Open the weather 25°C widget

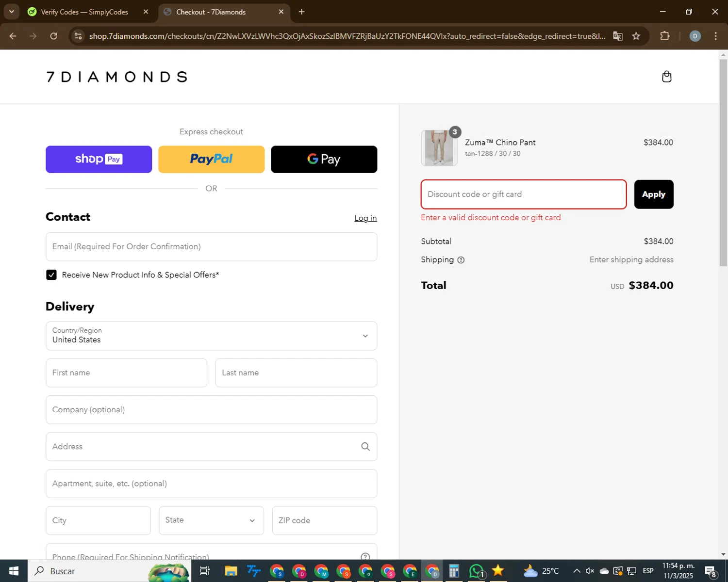coord(541,571)
